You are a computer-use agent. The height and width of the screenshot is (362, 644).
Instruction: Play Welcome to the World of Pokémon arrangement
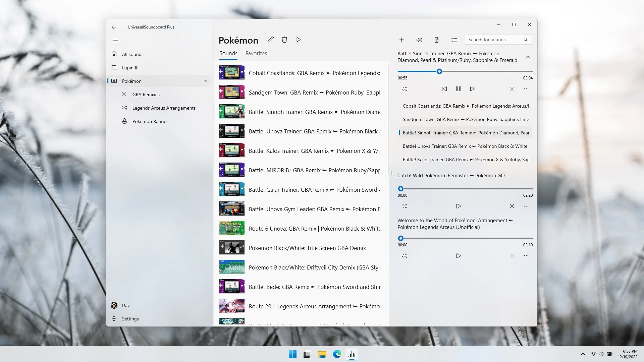(459, 256)
